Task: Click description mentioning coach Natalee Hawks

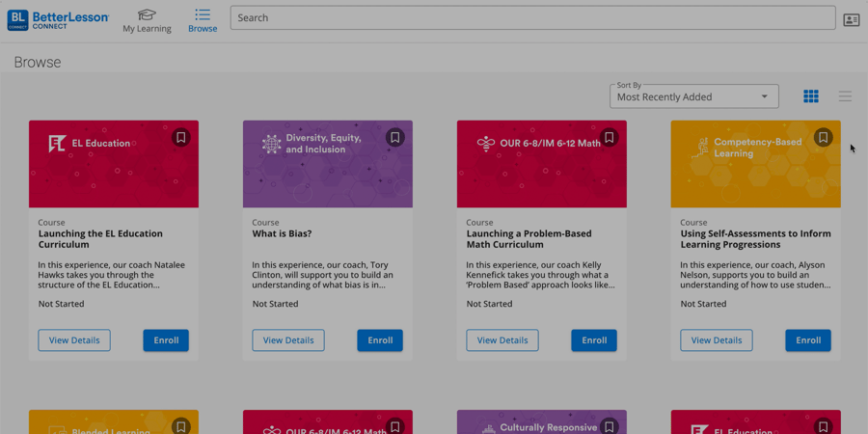Action: (111, 275)
